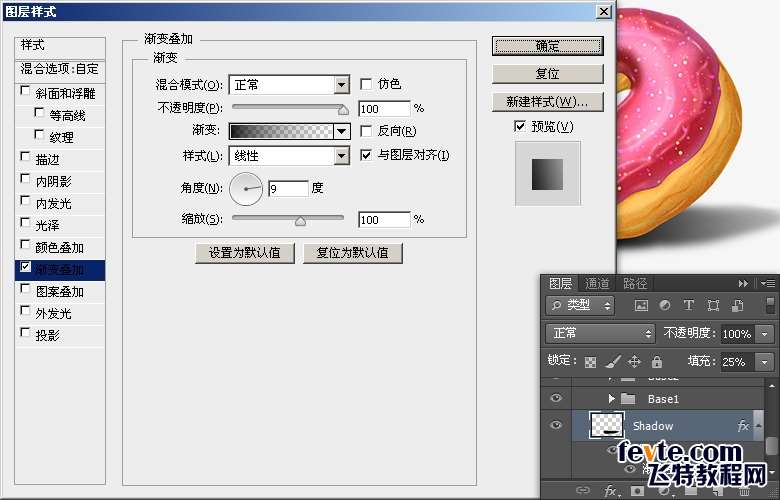Enable the 描边 stroke checkbox
The image size is (780, 500).
click(25, 157)
